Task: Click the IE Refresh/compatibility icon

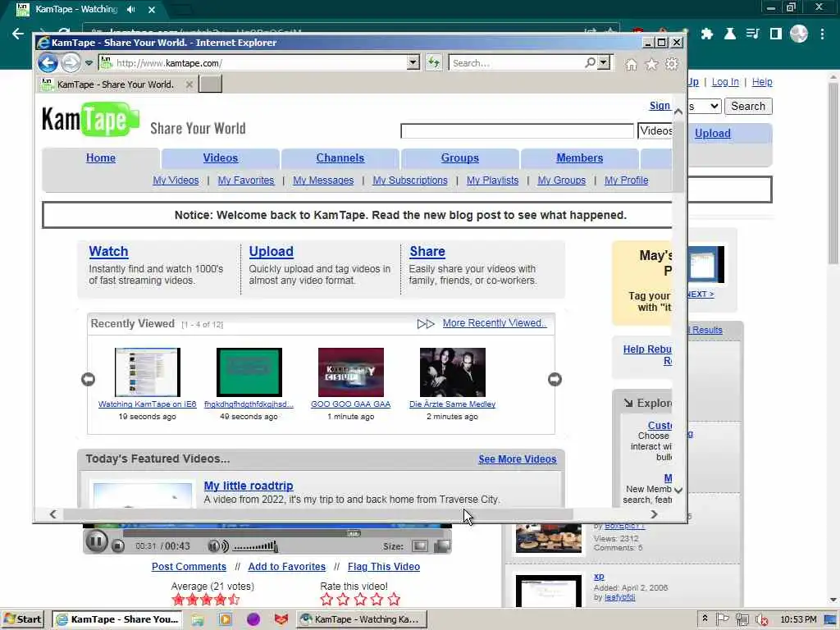Action: click(433, 62)
